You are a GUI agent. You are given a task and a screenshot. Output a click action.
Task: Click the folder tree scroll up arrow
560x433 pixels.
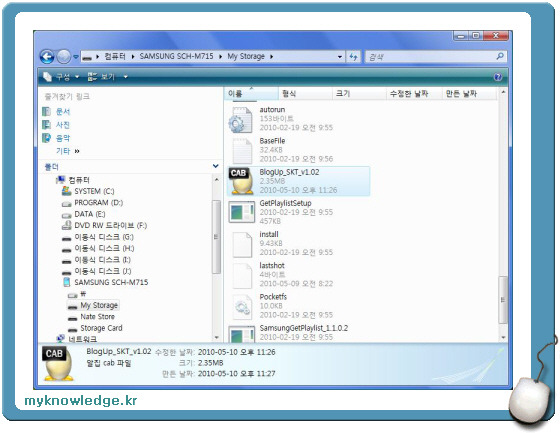pos(216,180)
